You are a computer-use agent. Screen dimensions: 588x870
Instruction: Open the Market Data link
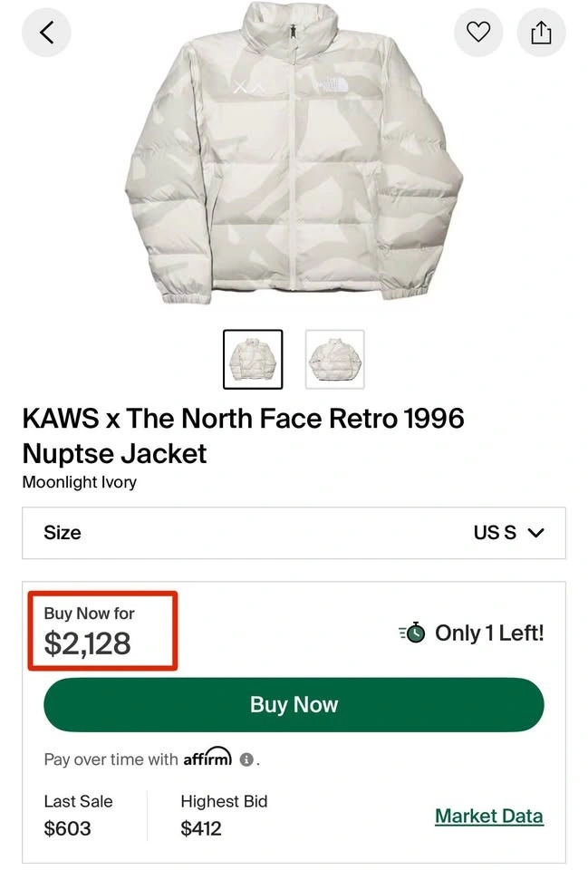(489, 816)
